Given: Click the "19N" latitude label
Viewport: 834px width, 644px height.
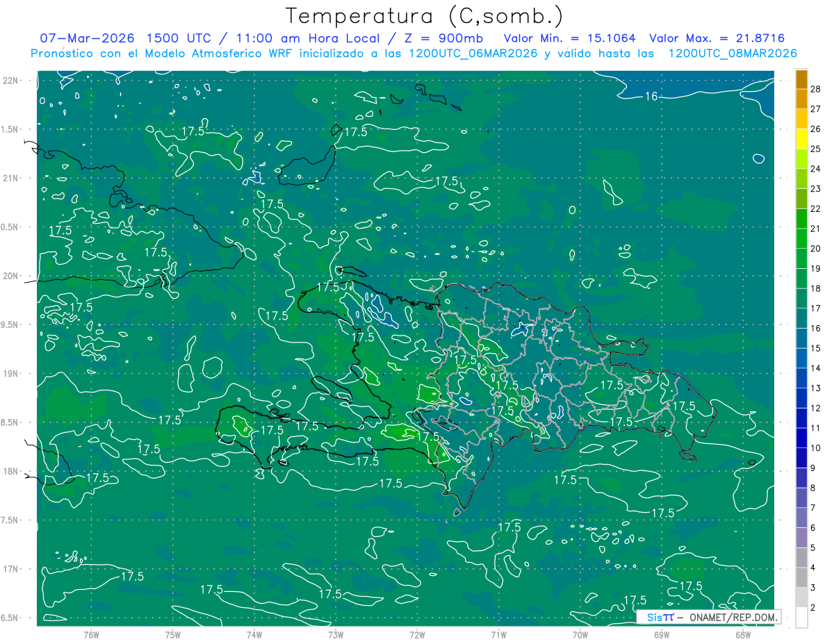Looking at the screenshot, I should [x=10, y=374].
